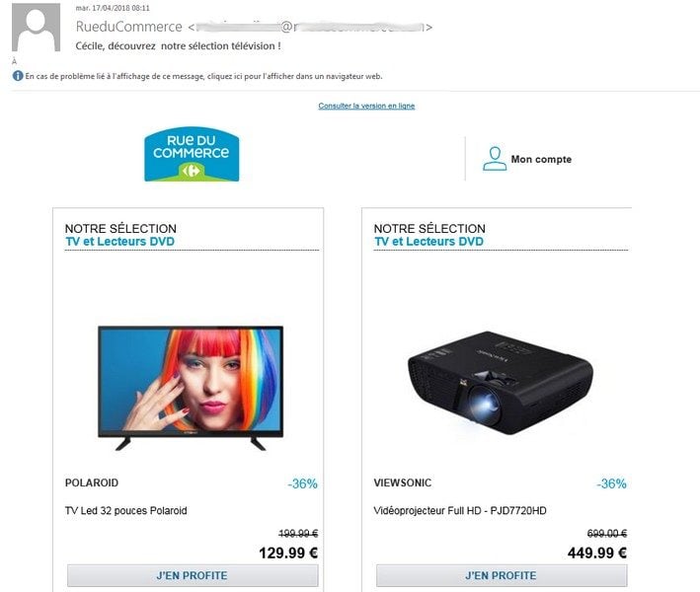Click J'EN PROFITE under Polaroid TV

coord(193,575)
